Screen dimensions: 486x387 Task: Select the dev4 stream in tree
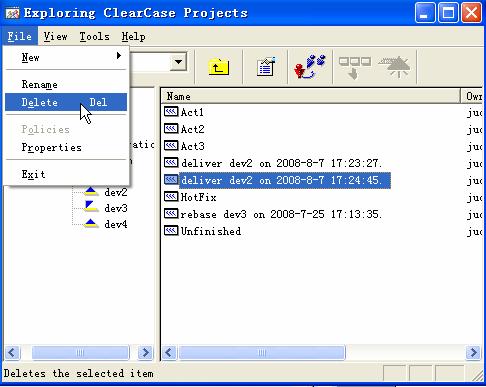(x=116, y=224)
